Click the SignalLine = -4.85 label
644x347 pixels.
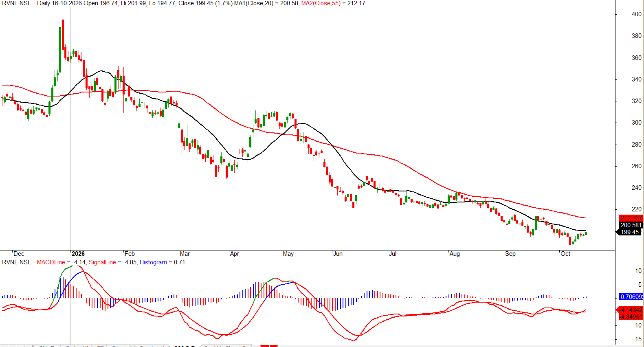tap(113, 262)
